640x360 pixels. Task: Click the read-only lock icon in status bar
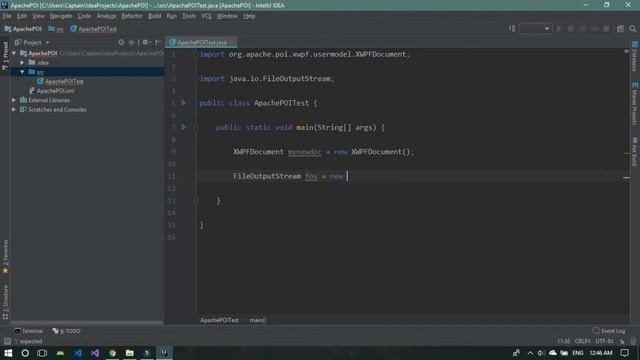click(x=622, y=341)
